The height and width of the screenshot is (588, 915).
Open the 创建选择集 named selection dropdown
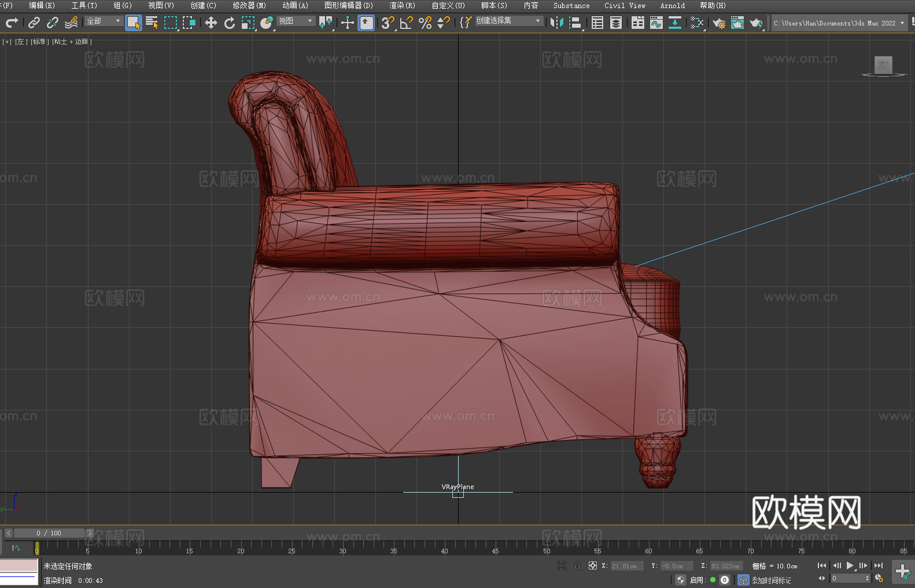tap(509, 21)
